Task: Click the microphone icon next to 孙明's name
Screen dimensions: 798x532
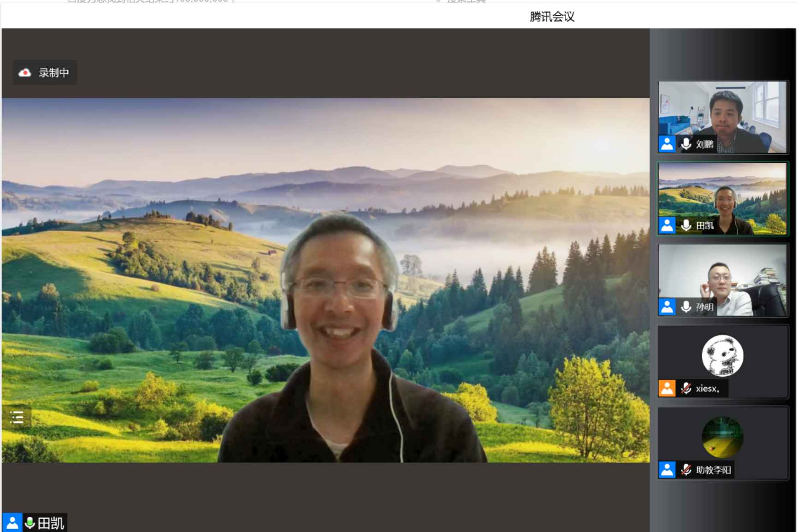Action: coord(685,307)
